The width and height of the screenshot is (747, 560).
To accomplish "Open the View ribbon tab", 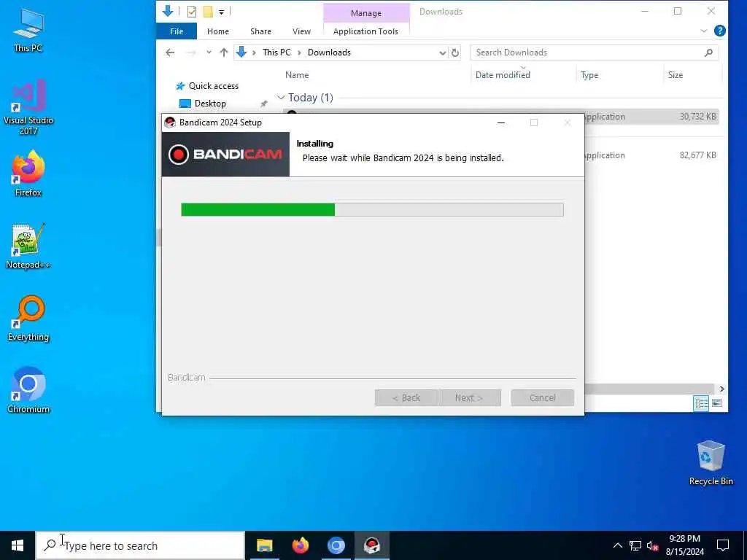I will [x=301, y=31].
